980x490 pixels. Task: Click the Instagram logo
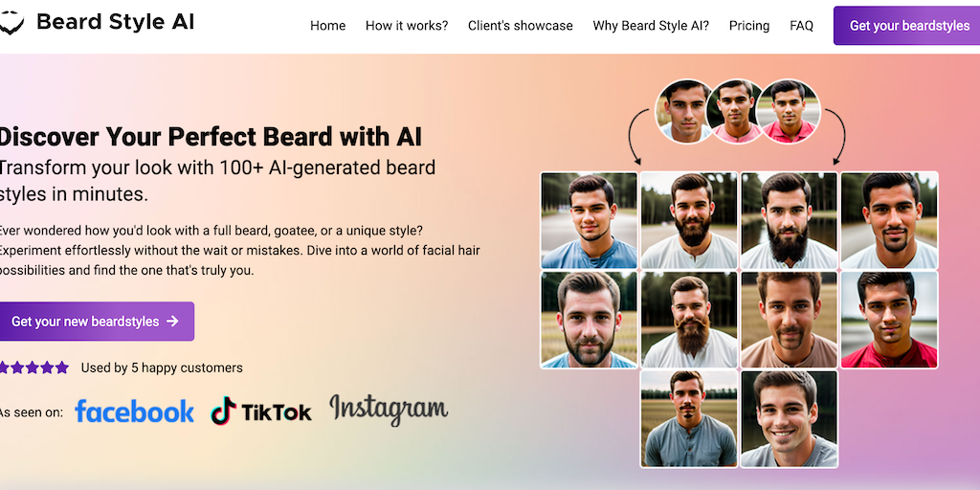[x=389, y=410]
